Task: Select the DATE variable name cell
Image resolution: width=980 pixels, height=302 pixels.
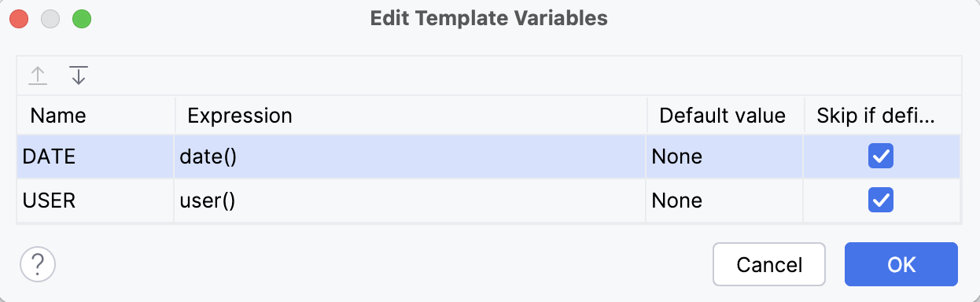Action: coord(96,157)
